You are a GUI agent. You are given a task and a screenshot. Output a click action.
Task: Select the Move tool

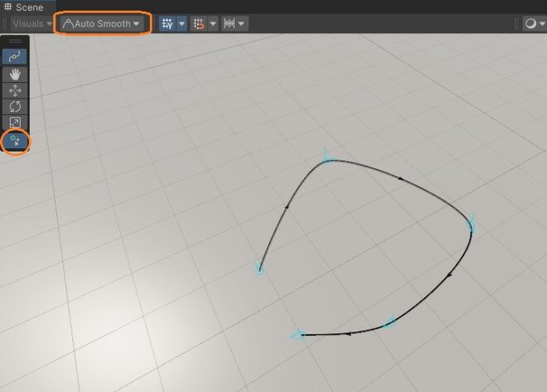(x=15, y=90)
